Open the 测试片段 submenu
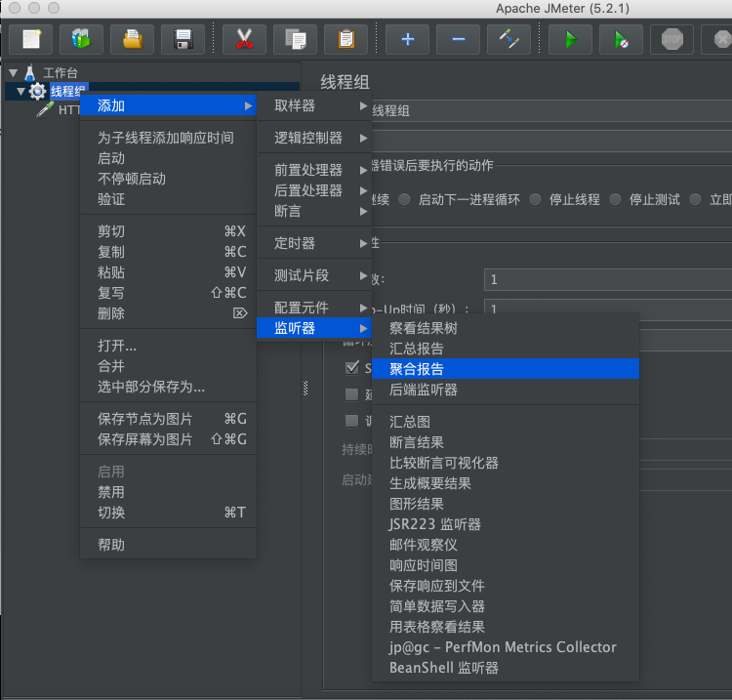 tap(314, 275)
